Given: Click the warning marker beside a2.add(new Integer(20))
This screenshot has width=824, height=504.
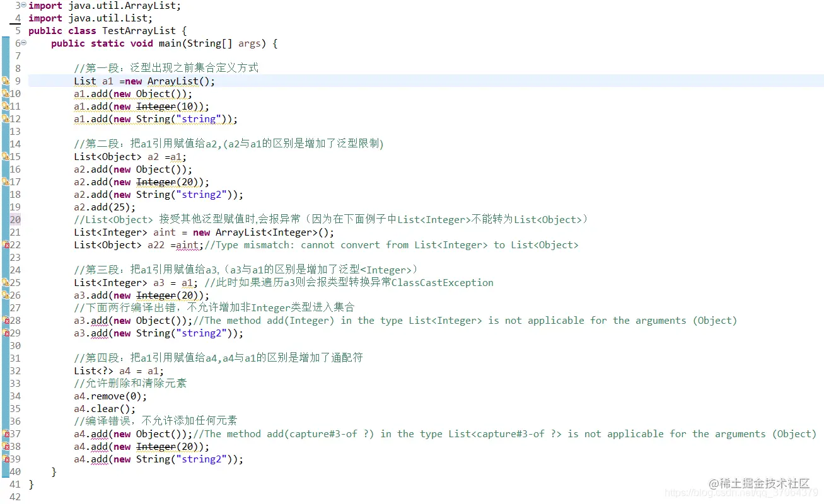Looking at the screenshot, I should [6, 182].
